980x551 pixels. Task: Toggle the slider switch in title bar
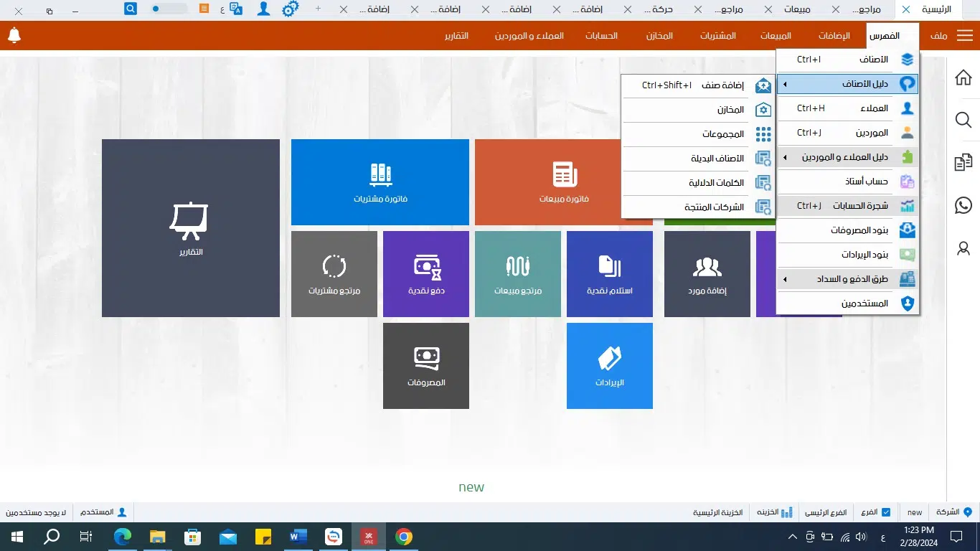[168, 9]
